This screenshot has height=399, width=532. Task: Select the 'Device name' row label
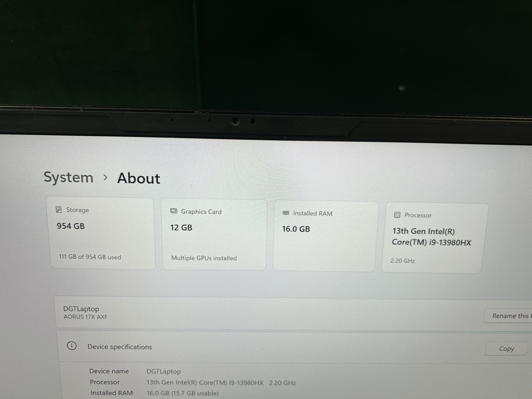[109, 371]
